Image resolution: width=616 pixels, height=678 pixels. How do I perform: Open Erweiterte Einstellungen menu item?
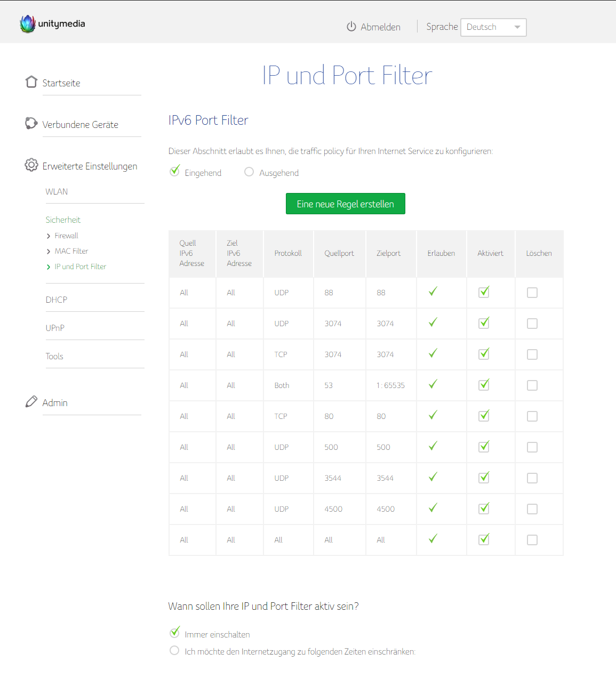point(90,166)
